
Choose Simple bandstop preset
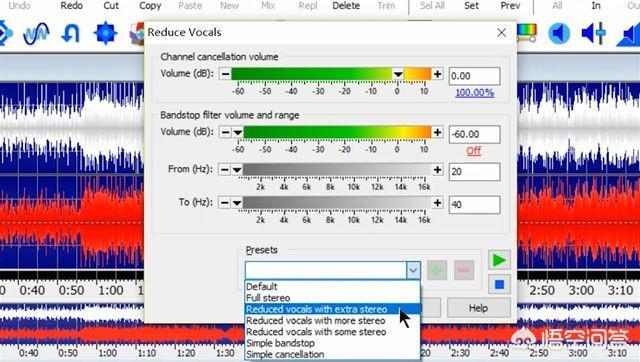[x=280, y=343]
